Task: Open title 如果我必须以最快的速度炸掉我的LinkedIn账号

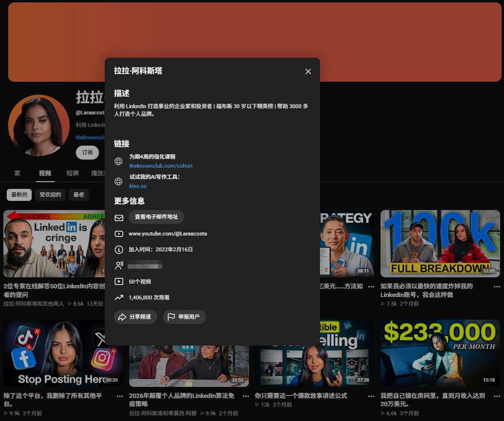Action: coord(427,290)
